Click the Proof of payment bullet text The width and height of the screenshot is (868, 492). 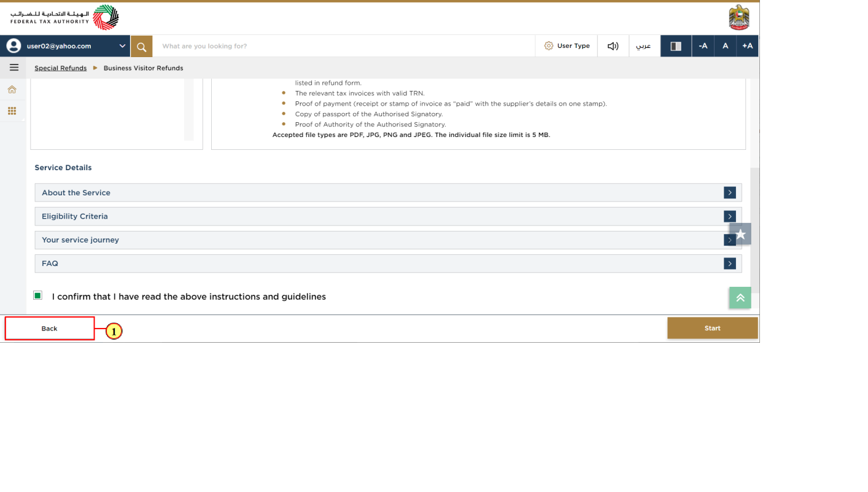(451, 104)
